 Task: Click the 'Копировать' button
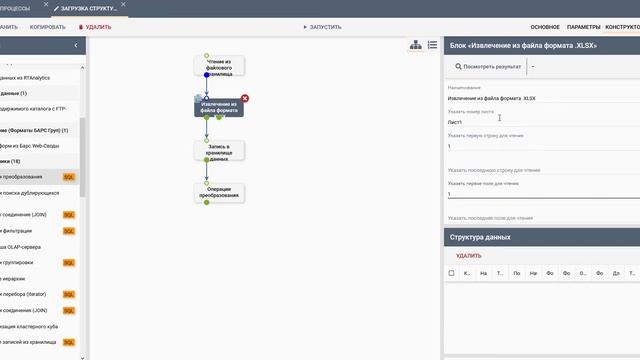(47, 27)
